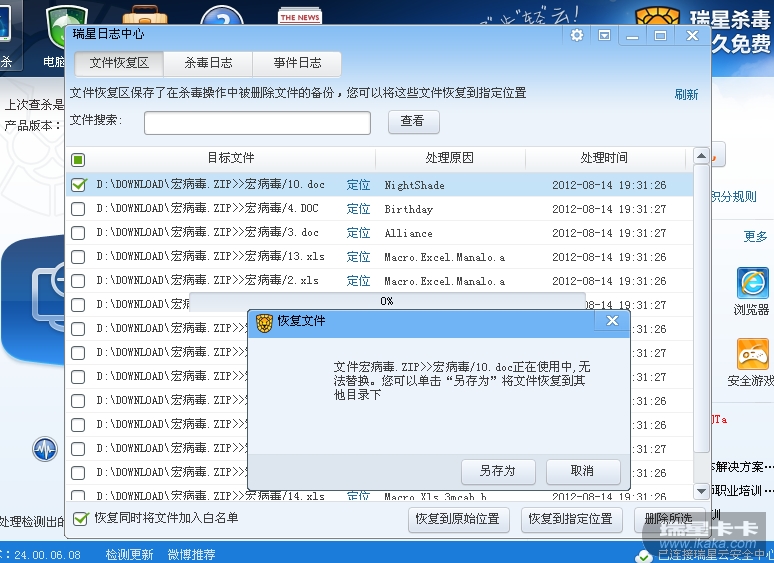This screenshot has height=563, width=774.
Task: Open THE NEWS icon in main window
Action: 300,15
